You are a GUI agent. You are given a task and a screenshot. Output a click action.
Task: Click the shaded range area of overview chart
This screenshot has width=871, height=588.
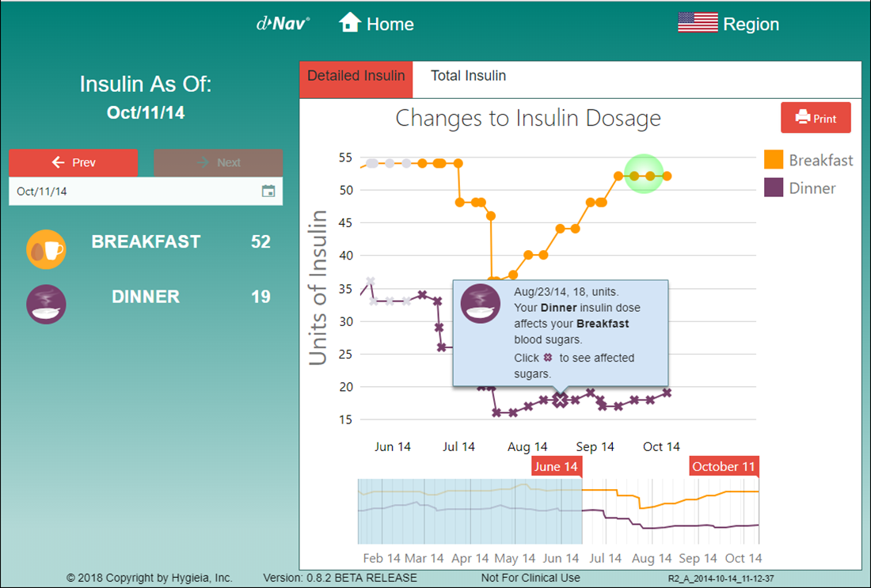tap(470, 510)
